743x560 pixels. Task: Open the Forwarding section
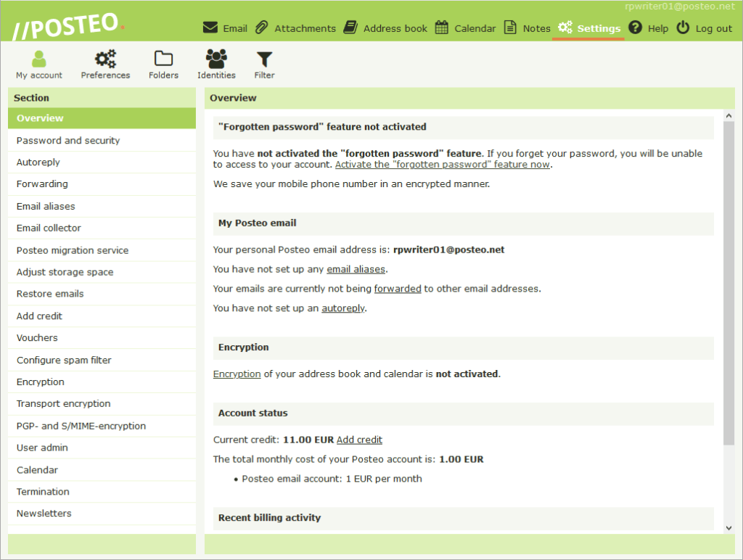pos(102,184)
